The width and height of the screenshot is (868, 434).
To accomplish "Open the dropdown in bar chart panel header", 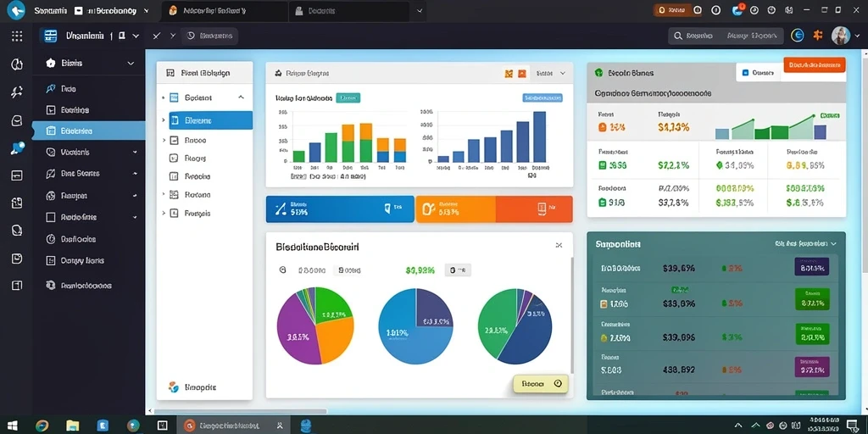I will click(x=551, y=73).
